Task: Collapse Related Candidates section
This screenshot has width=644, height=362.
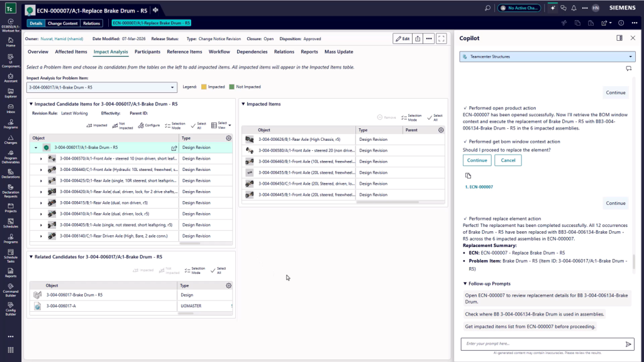Action: click(x=31, y=257)
